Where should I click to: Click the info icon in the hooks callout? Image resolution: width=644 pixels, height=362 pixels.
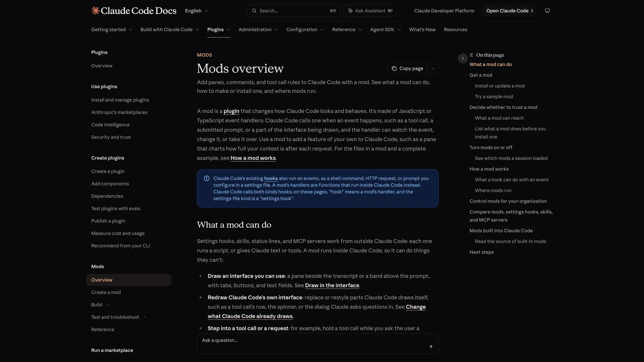pyautogui.click(x=207, y=178)
